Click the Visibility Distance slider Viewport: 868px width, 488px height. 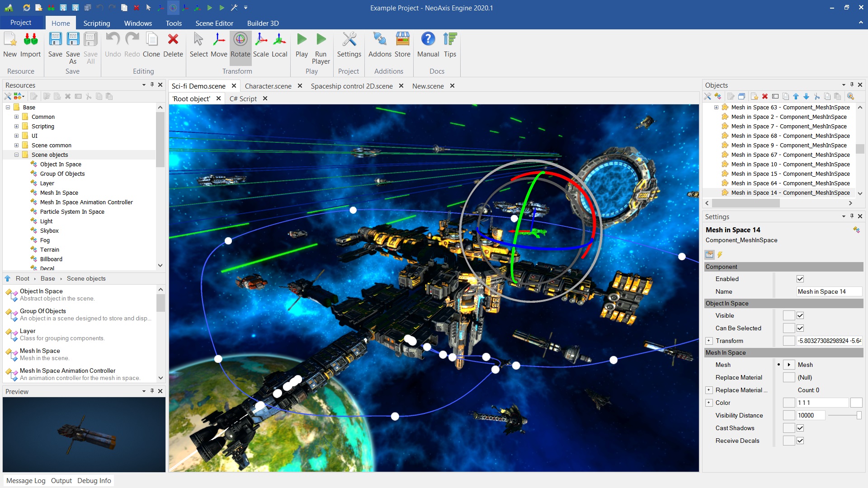[x=844, y=415]
